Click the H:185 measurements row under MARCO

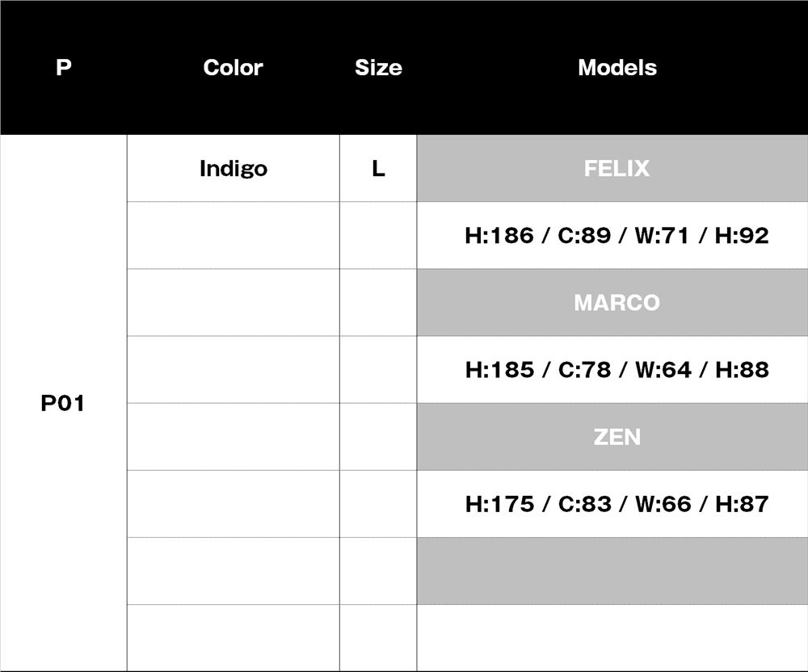coord(617,370)
